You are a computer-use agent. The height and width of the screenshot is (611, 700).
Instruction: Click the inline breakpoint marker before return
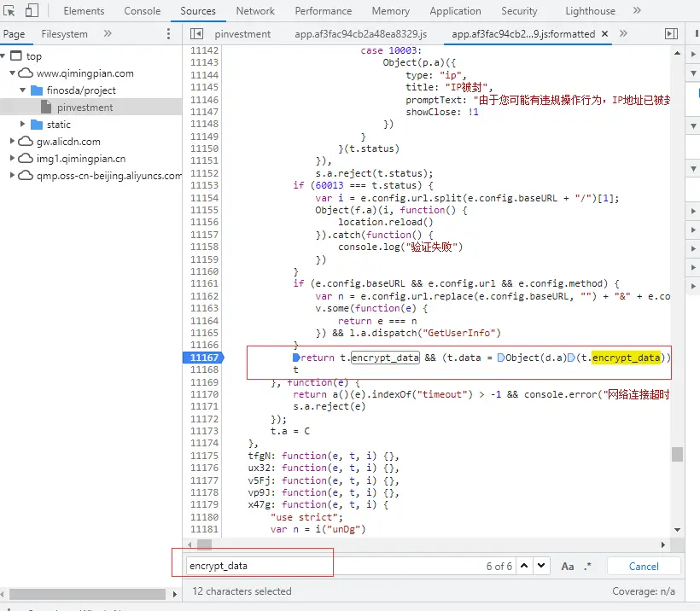(296, 358)
